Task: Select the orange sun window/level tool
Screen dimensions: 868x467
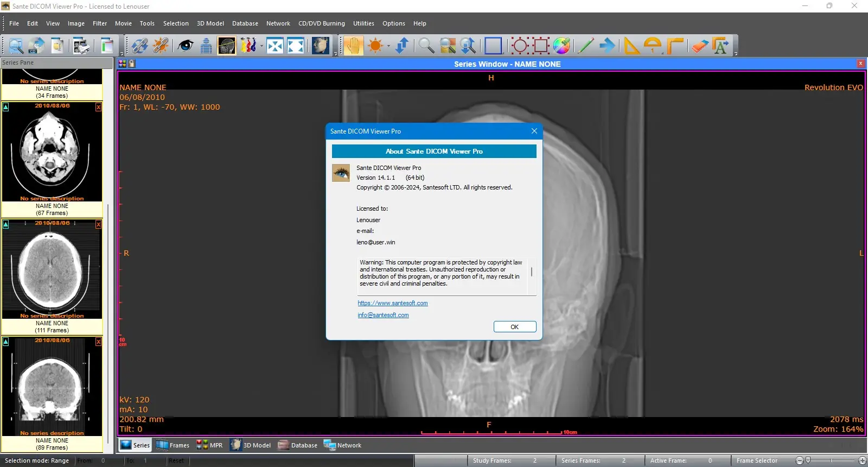Action: [375, 46]
